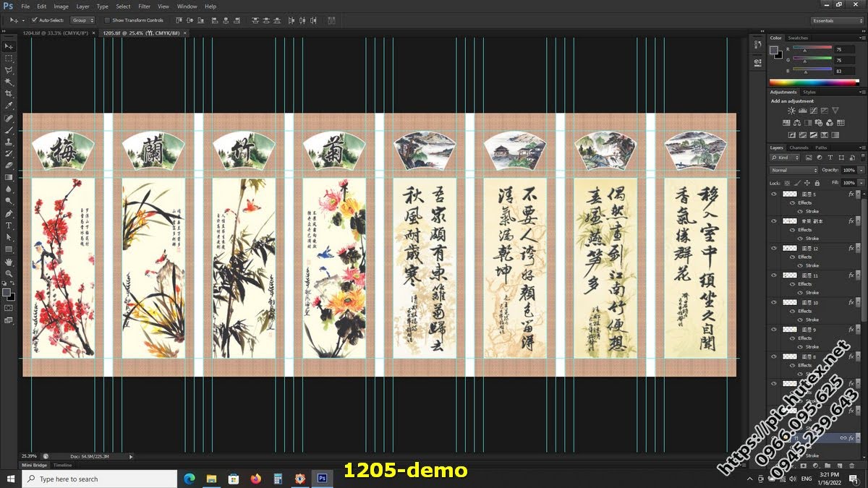Select the Zoom tool

pyautogui.click(x=9, y=273)
